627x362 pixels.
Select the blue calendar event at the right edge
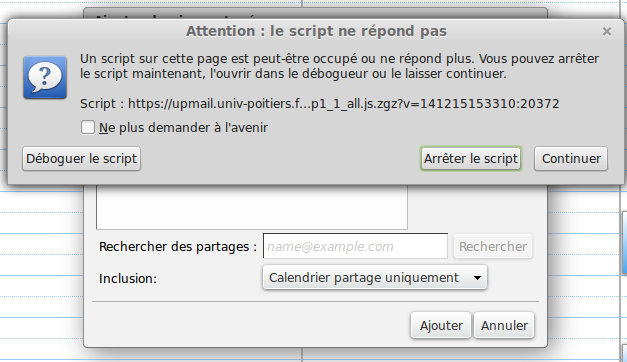pos(625,243)
